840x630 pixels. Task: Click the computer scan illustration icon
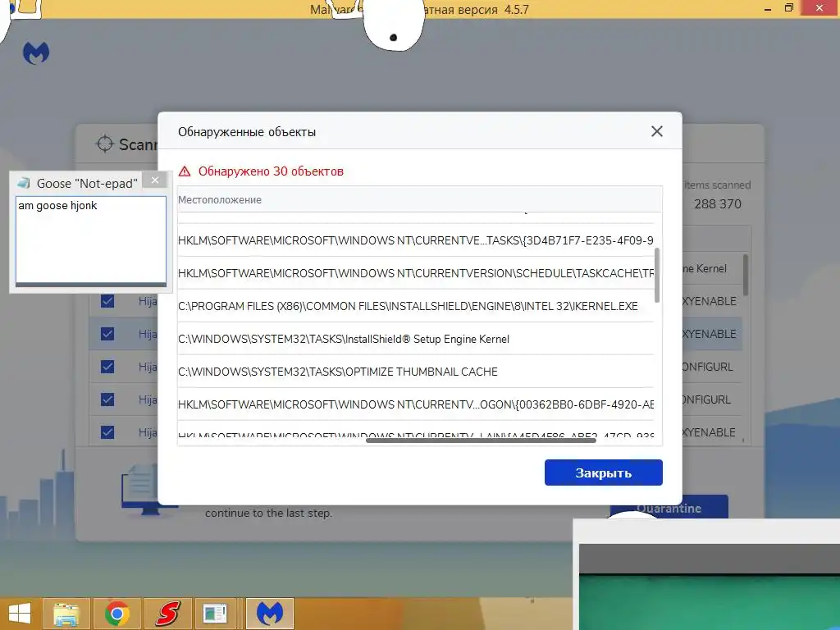point(140,491)
